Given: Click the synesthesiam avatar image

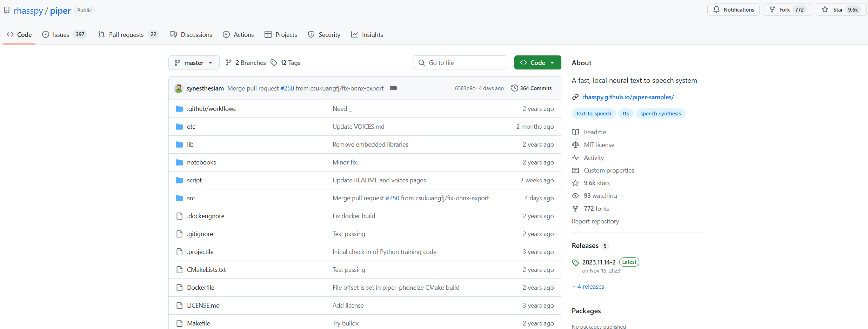Looking at the screenshot, I should pyautogui.click(x=179, y=88).
